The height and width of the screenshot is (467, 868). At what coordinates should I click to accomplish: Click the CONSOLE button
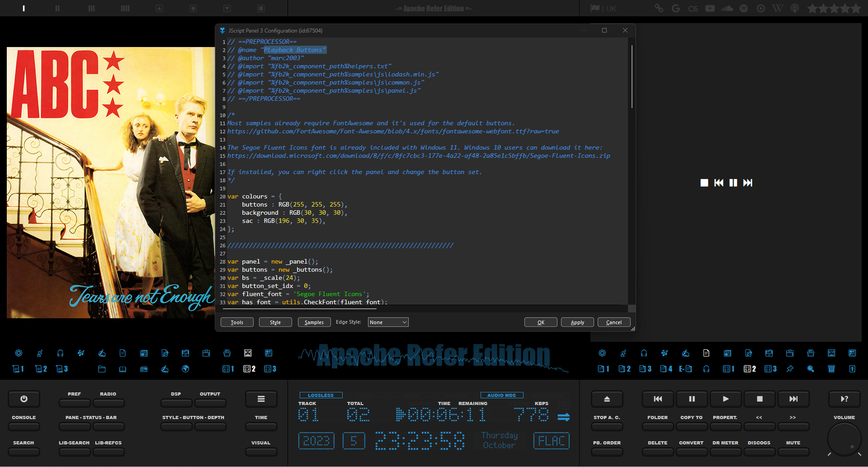coord(24,426)
